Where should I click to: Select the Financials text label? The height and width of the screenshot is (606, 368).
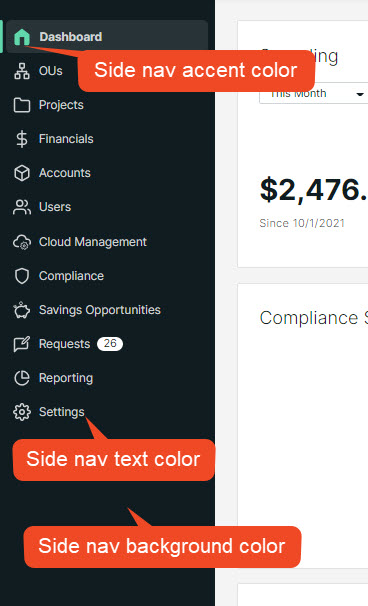(x=66, y=139)
